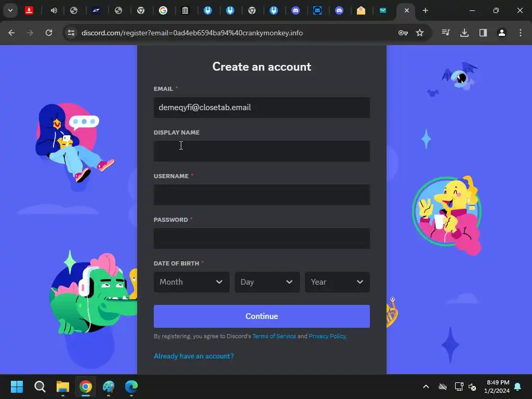
Task: Open network display tray icon
Action: click(459, 387)
